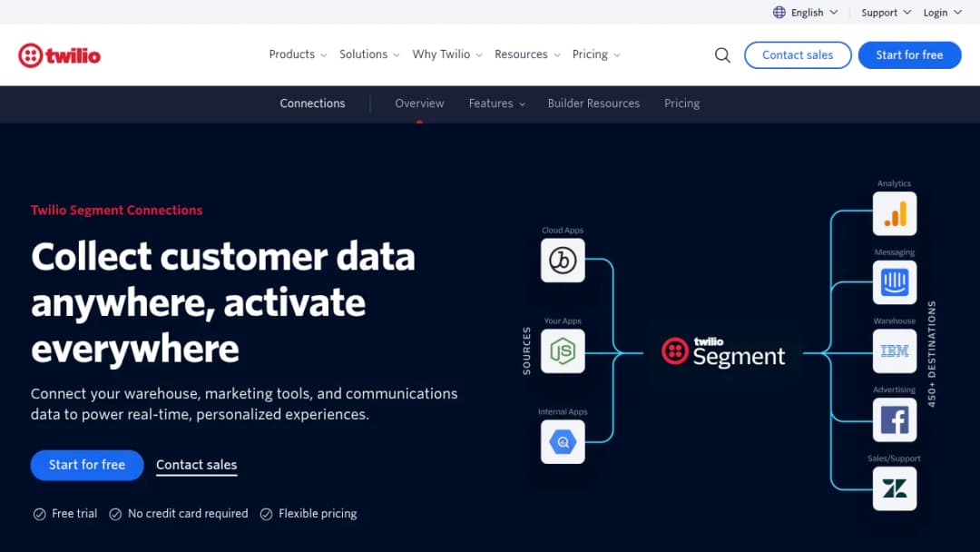Follow the hero Contact sales link
Viewport: 980px width, 552px height.
[x=196, y=465]
